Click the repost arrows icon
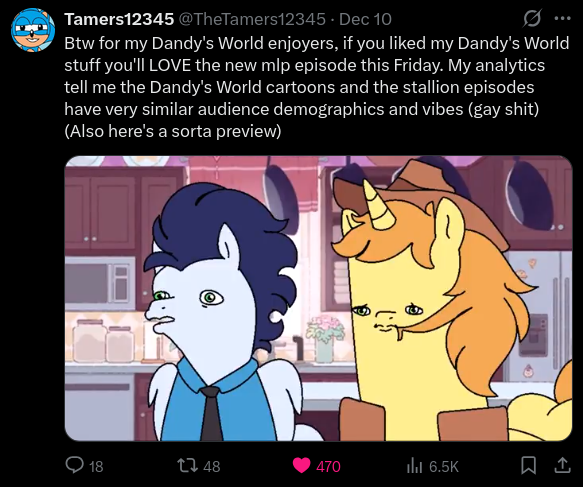The image size is (583, 487). 187,465
